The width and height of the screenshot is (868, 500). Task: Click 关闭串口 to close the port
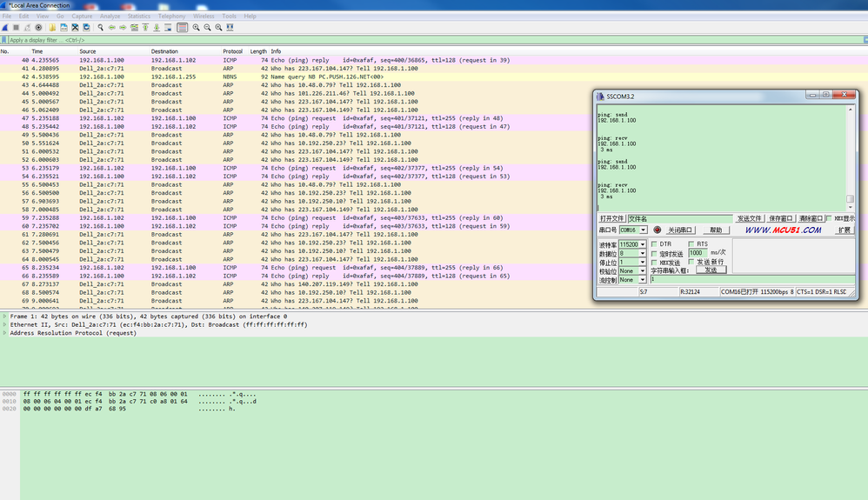[x=680, y=230]
